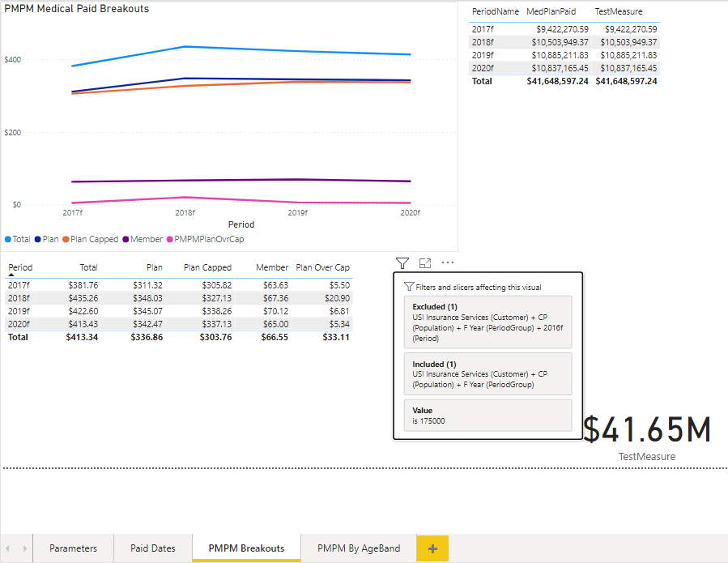This screenshot has width=728, height=563.
Task: Click the Period column sort arrow
Action: pos(11,275)
